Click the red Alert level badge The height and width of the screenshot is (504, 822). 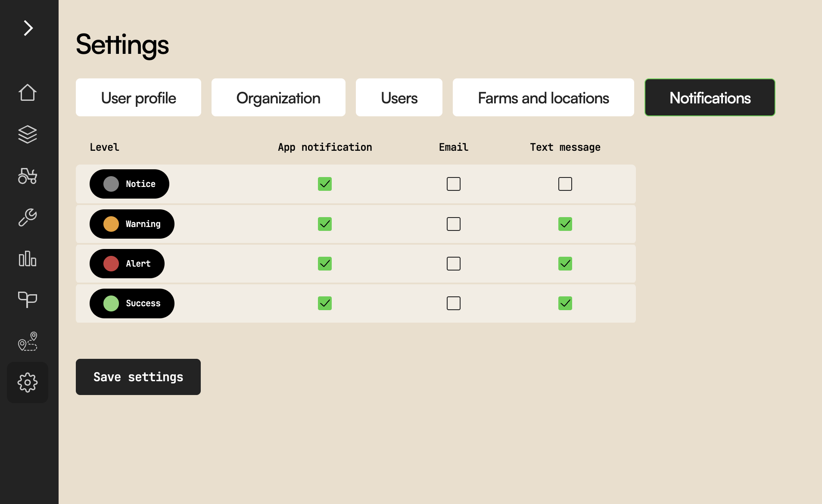click(127, 264)
